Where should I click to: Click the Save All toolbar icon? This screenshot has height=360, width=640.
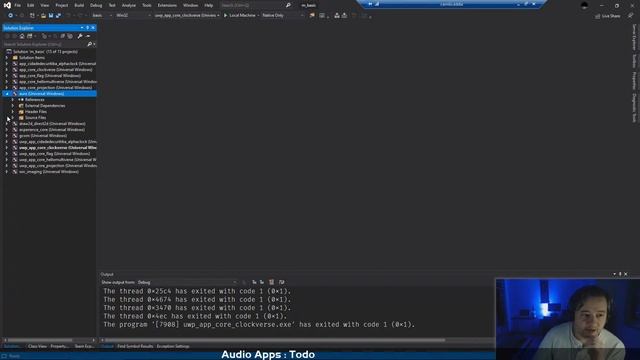pos(58,16)
